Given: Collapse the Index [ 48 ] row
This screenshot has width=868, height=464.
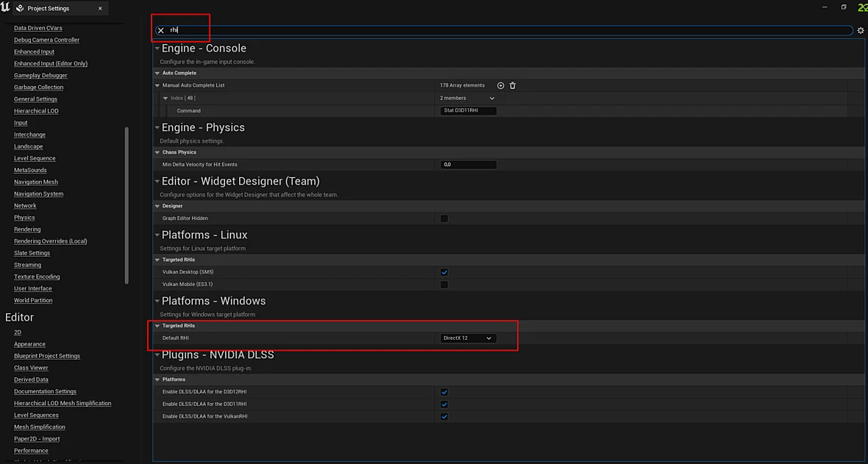Looking at the screenshot, I should click(165, 98).
